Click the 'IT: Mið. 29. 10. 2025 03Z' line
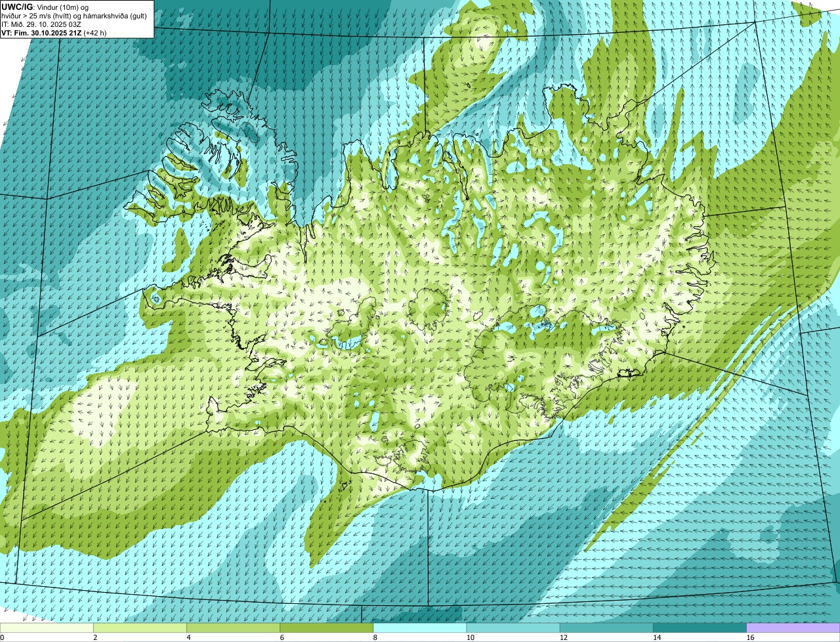The width and height of the screenshot is (840, 642). 42,24
